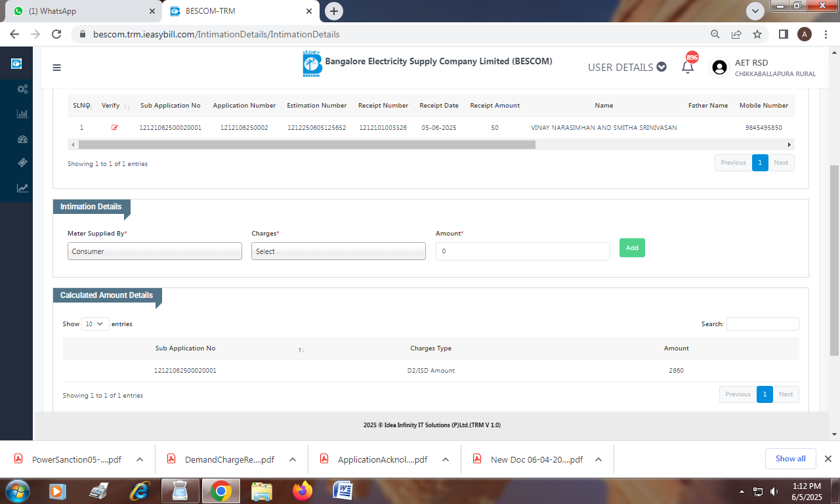Click the BESCOM logo at top of sidebar

(x=16, y=64)
